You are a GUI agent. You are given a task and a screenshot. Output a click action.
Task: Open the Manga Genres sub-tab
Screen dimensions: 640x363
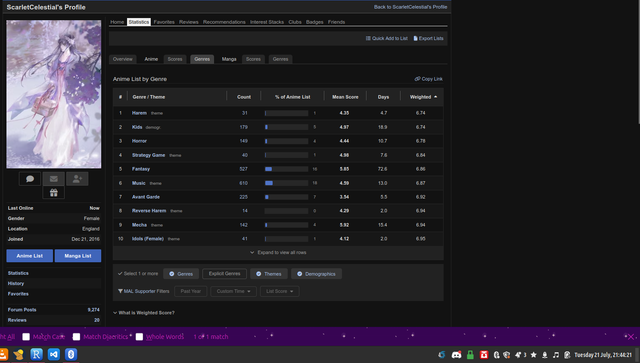[x=280, y=59]
